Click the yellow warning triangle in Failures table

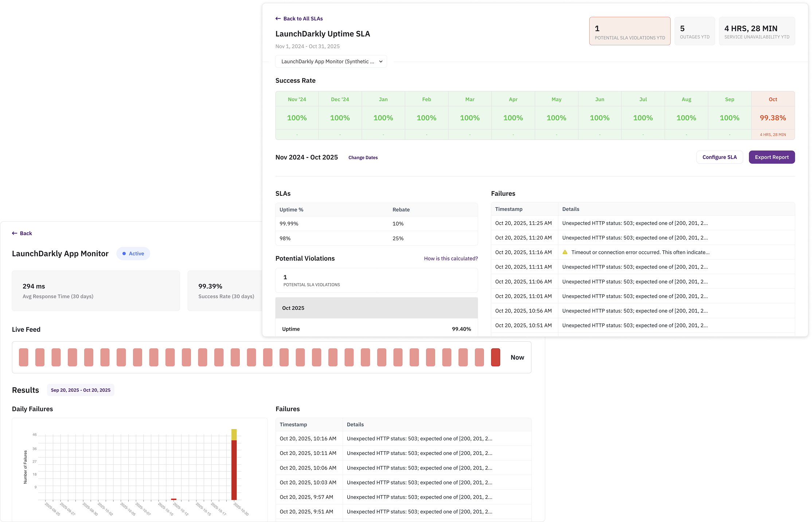pyautogui.click(x=565, y=252)
